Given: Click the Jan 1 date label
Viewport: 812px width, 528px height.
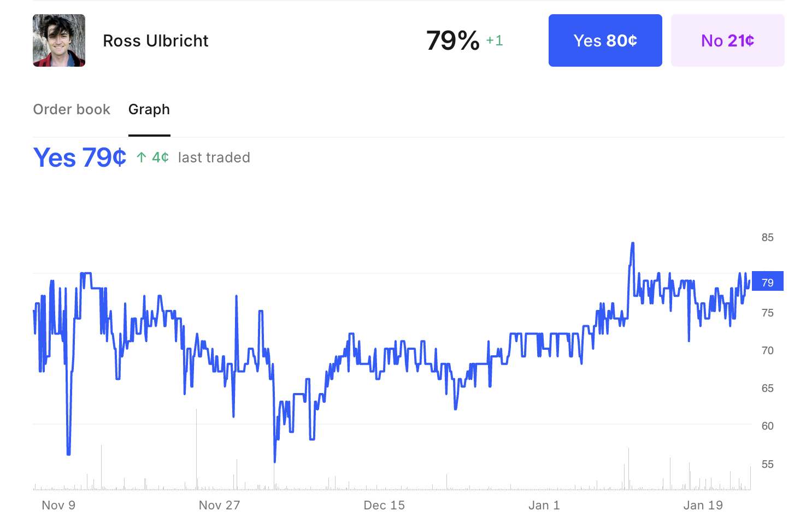Looking at the screenshot, I should click(544, 505).
